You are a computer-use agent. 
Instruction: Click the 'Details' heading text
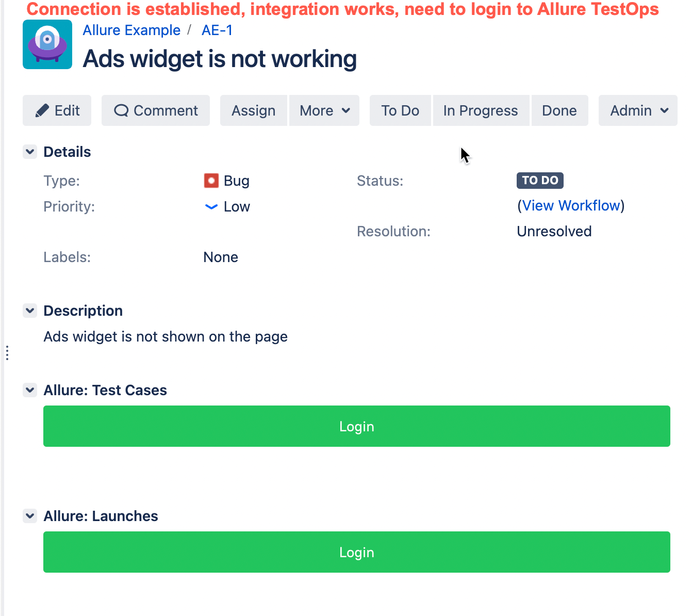[x=67, y=152]
